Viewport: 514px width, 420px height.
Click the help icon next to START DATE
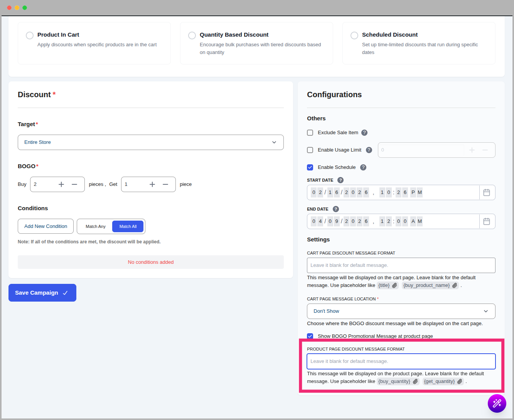[x=340, y=180]
